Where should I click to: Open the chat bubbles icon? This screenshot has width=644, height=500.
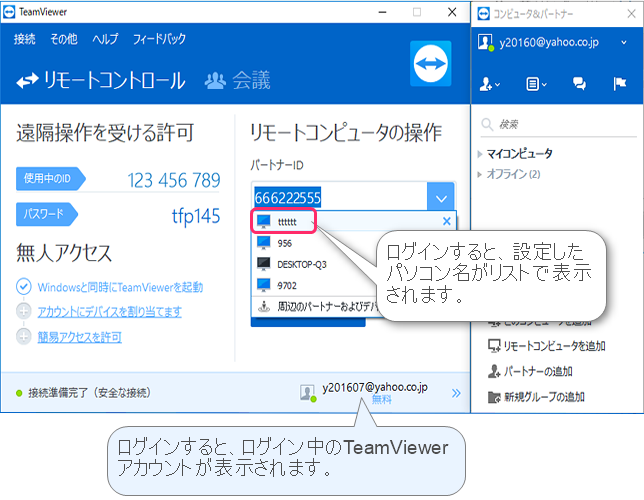click(x=580, y=84)
